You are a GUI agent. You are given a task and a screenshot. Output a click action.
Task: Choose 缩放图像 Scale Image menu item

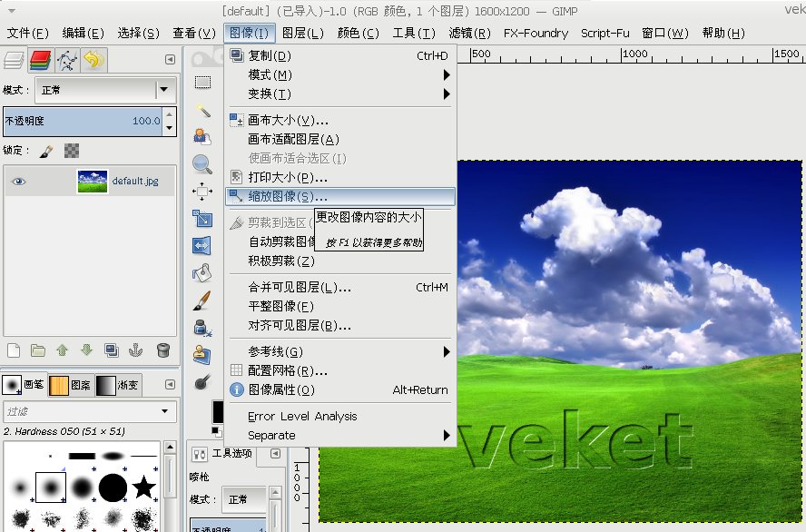pyautogui.click(x=340, y=196)
